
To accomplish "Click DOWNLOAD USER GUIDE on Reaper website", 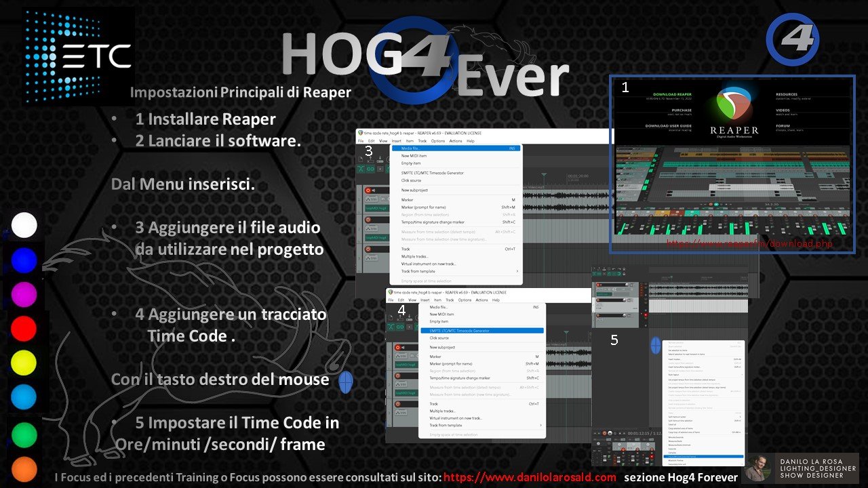I will pyautogui.click(x=669, y=126).
